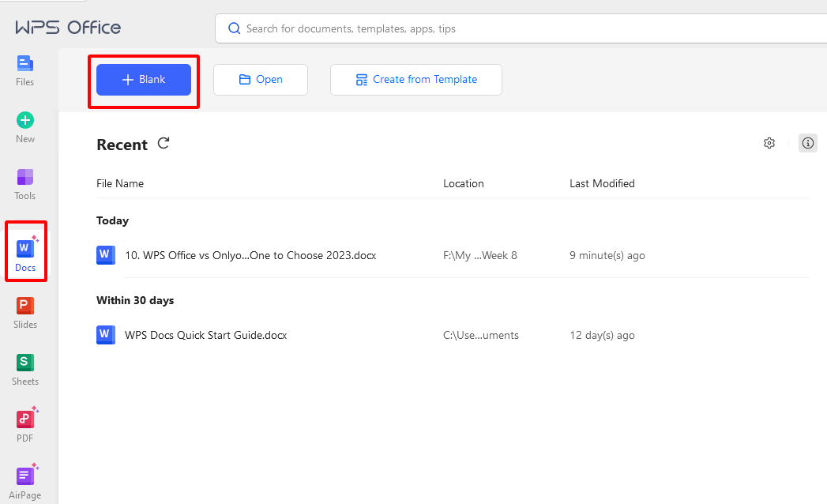The width and height of the screenshot is (827, 504).
Task: Click the green New icon
Action: [25, 126]
